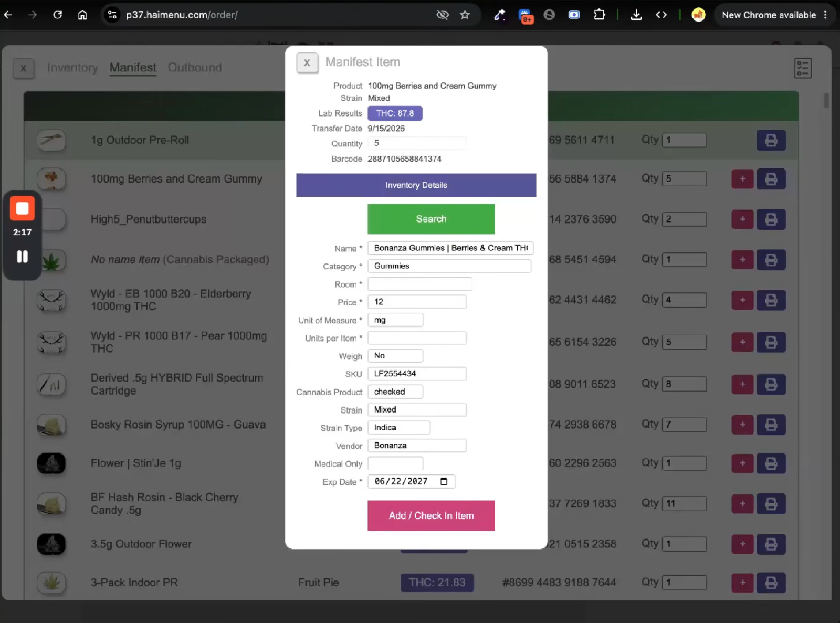
Task: Open the Outbound tab
Action: pos(195,68)
